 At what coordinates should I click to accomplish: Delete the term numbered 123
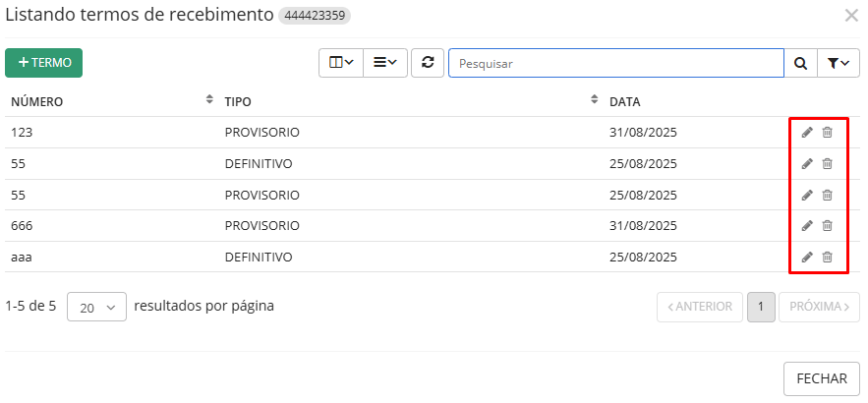(827, 133)
